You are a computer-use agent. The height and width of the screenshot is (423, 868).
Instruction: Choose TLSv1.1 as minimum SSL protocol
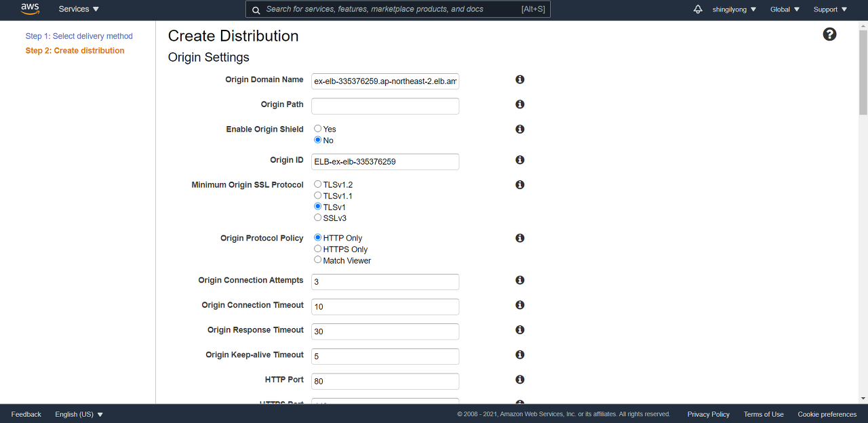coord(317,195)
